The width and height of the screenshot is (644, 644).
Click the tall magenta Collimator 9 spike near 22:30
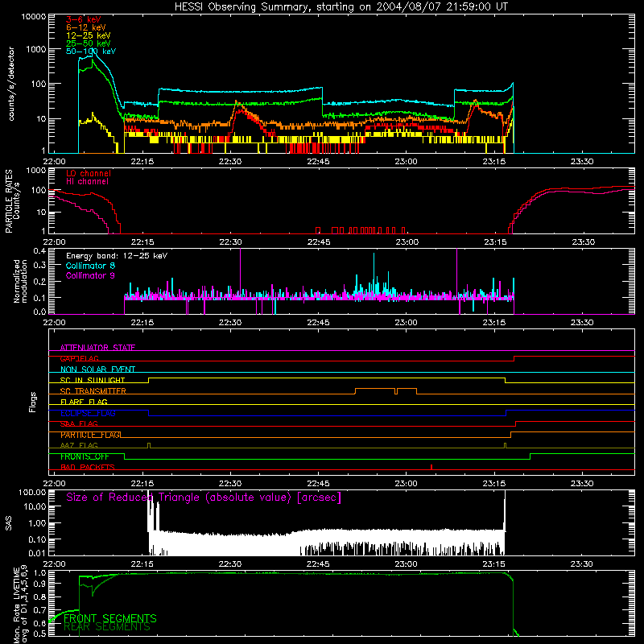240,271
